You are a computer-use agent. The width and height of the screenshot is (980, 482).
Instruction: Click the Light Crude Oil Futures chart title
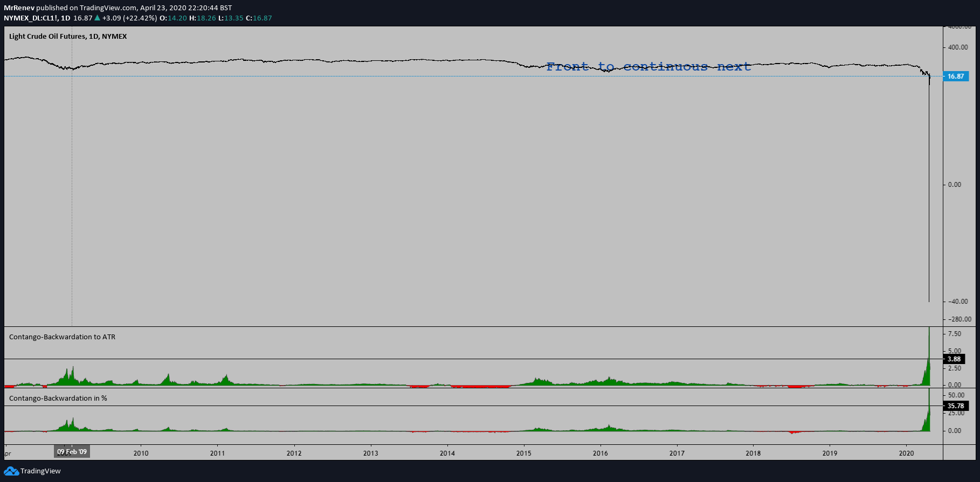tap(68, 36)
